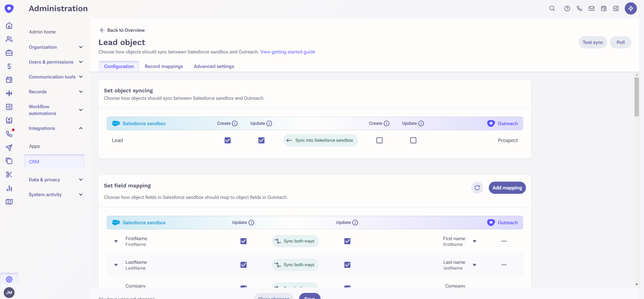The image size is (644, 299).
Task: Expand the Users & permissions section
Action: click(x=56, y=62)
